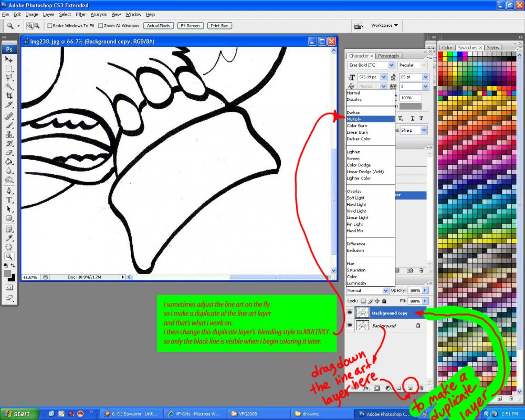Select the Rectangular Marquee tool
525x420 pixels.
(9, 69)
